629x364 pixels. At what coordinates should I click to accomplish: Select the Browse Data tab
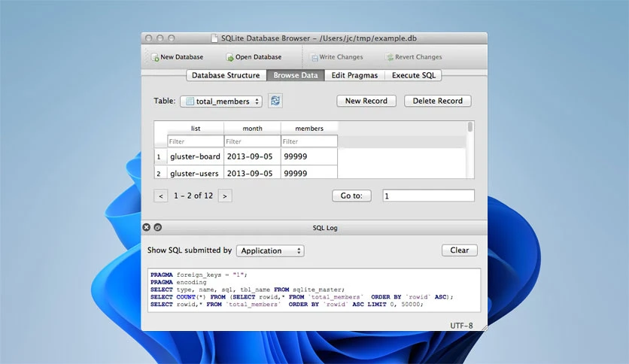(296, 75)
